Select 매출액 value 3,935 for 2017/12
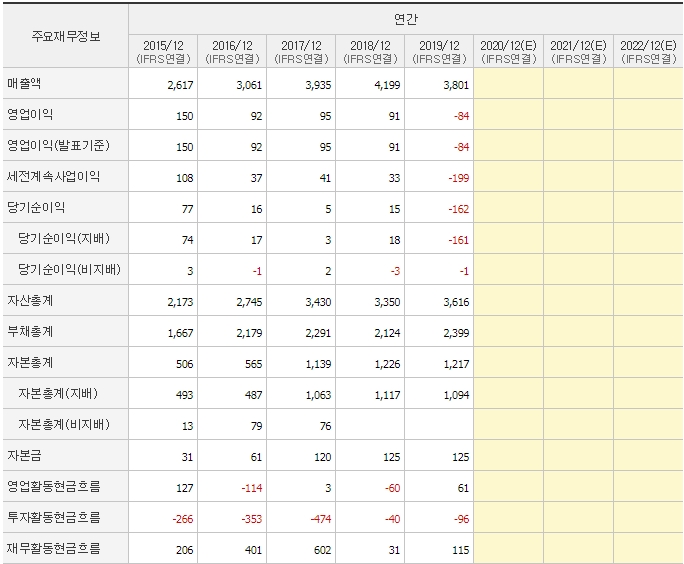The height and width of the screenshot is (564, 684). point(318,85)
